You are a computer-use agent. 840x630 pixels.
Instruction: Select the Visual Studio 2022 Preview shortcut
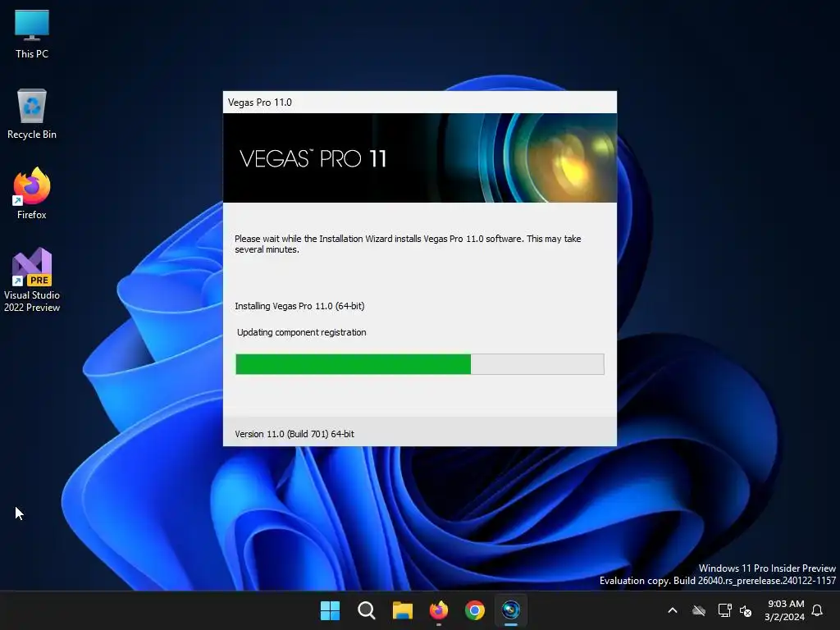click(32, 280)
